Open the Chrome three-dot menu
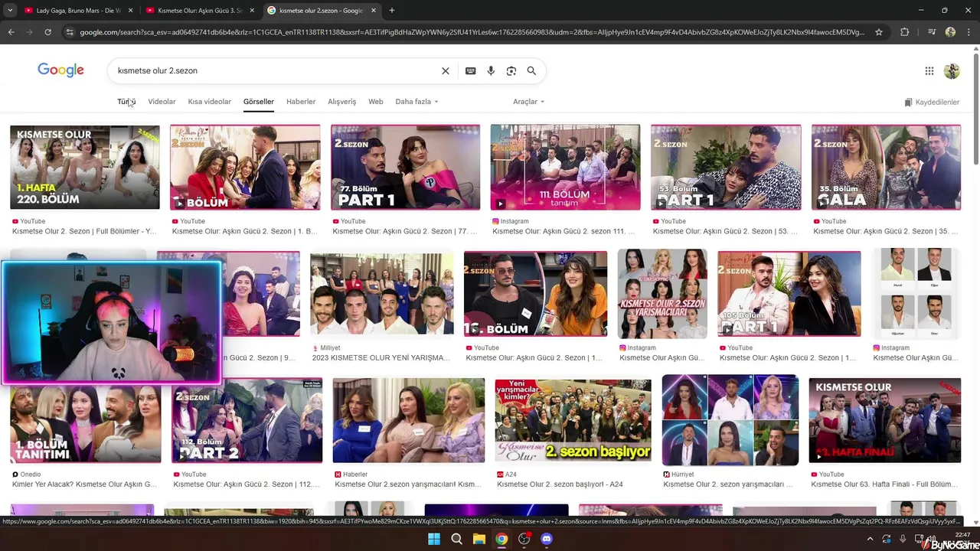The height and width of the screenshot is (551, 980). pyautogui.click(x=968, y=32)
